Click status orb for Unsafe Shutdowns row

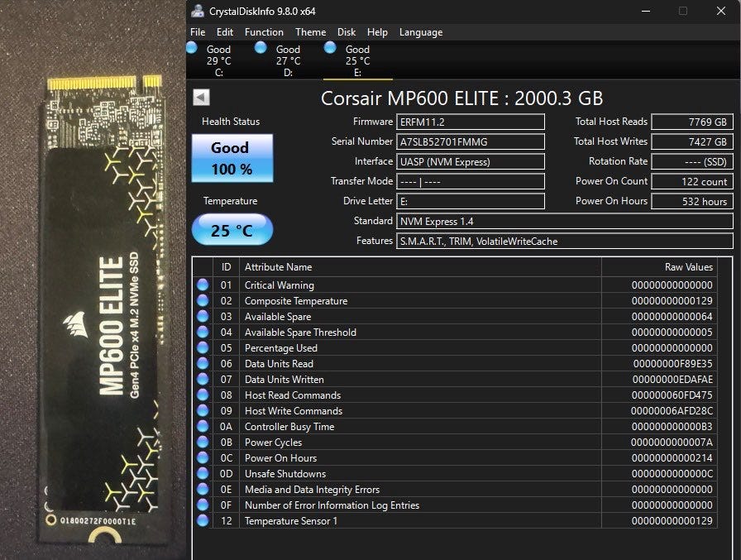(203, 473)
